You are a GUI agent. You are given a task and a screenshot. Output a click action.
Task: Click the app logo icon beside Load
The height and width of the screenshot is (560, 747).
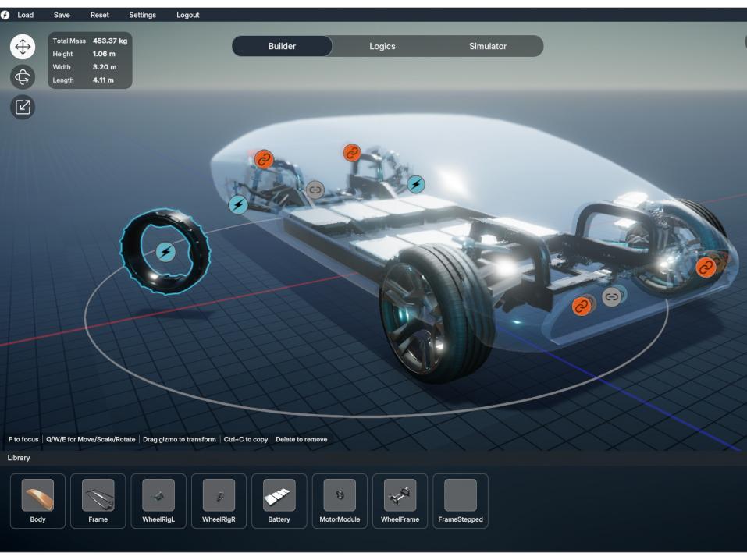click(6, 15)
